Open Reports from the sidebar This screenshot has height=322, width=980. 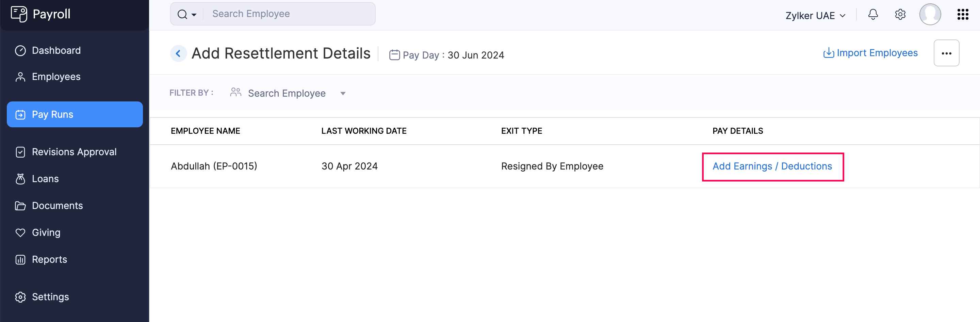[49, 260]
